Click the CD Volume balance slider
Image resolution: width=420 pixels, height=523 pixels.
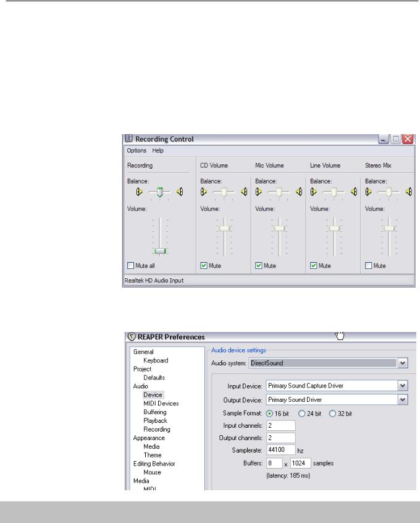[x=224, y=192]
